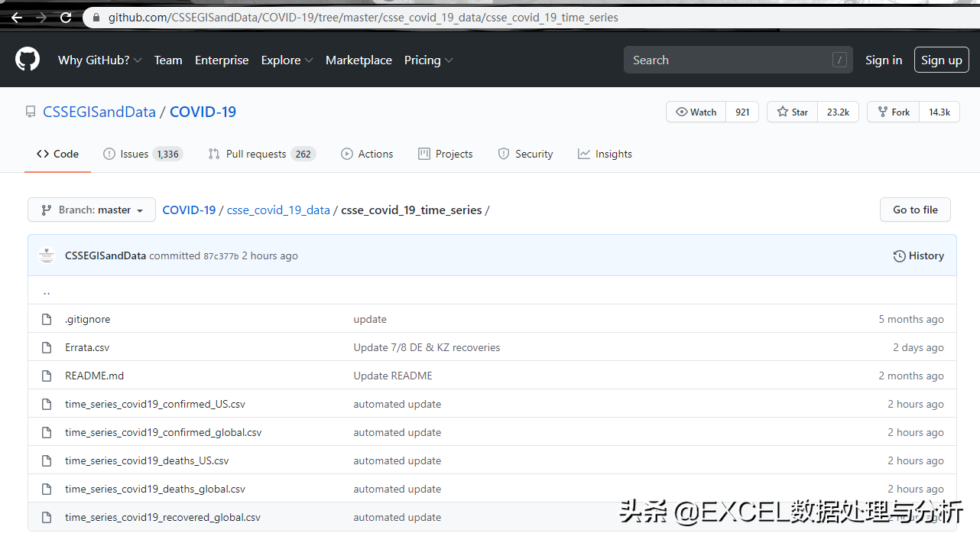Click the Go to file button

915,210
